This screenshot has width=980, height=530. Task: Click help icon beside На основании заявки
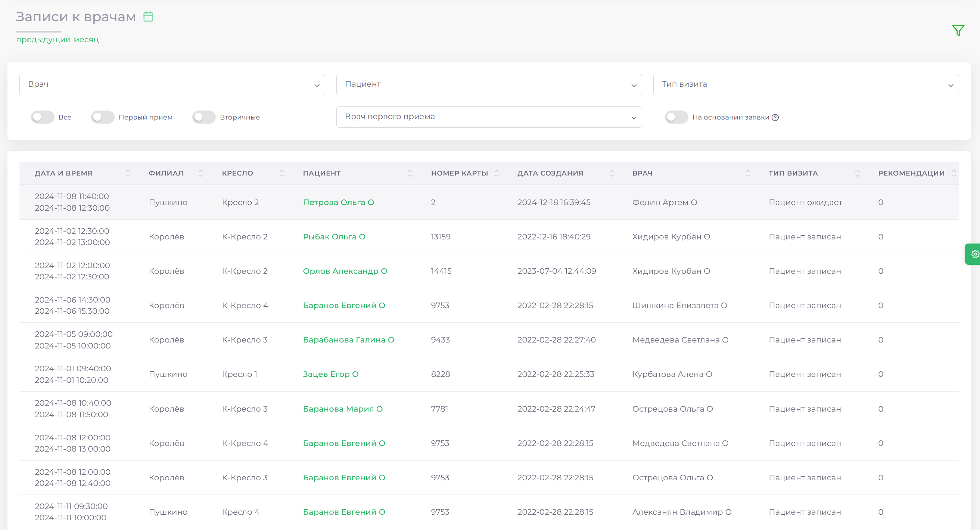(775, 118)
